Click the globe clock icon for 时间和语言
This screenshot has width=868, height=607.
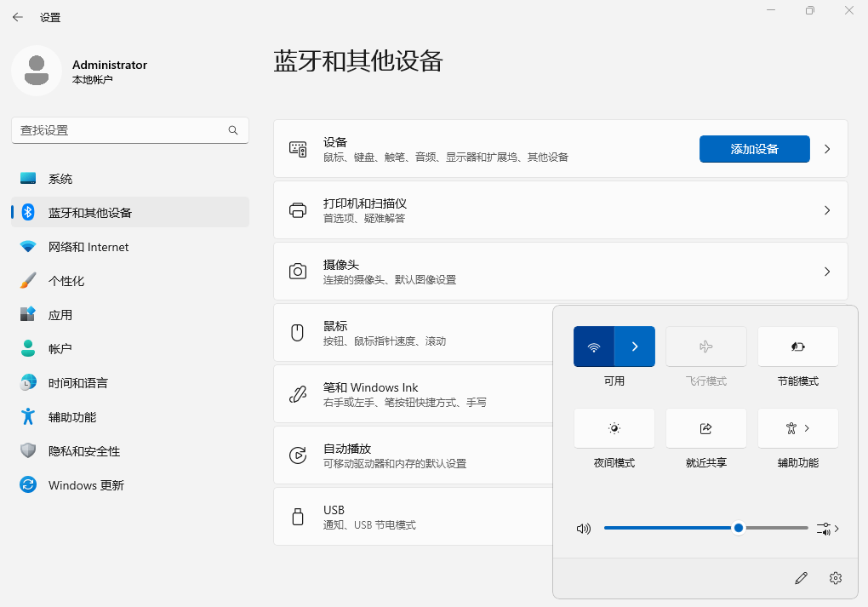[28, 383]
